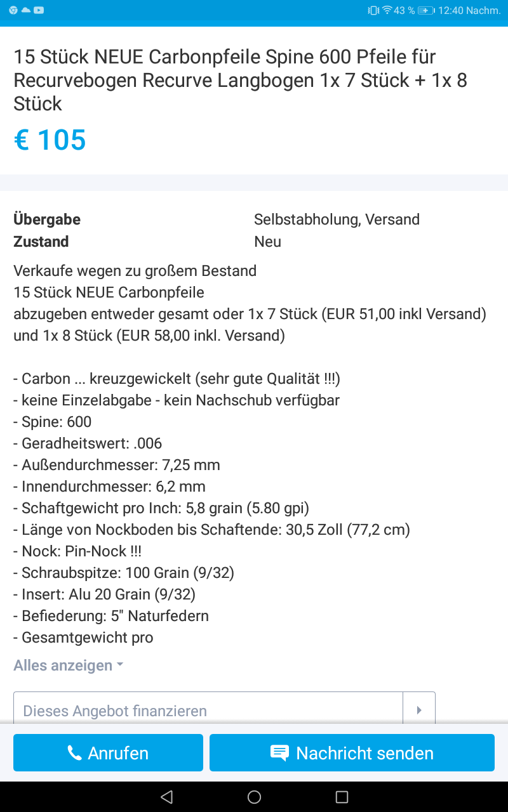Tap the Android back navigation button
508x812 pixels.
166,797
